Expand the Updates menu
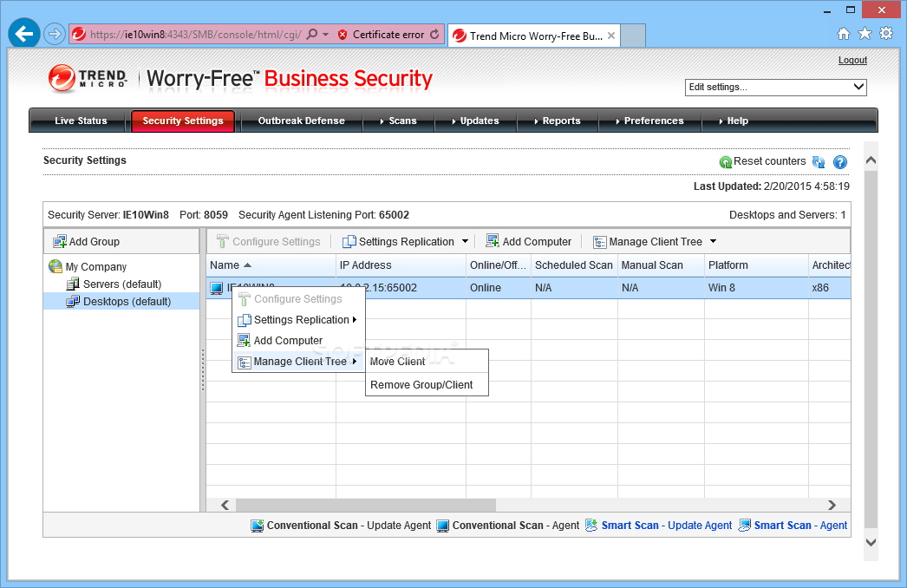Image resolution: width=907 pixels, height=588 pixels. click(x=475, y=121)
